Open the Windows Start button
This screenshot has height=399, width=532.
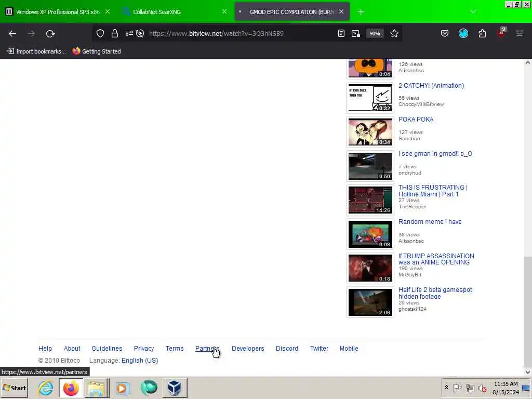tap(15, 388)
